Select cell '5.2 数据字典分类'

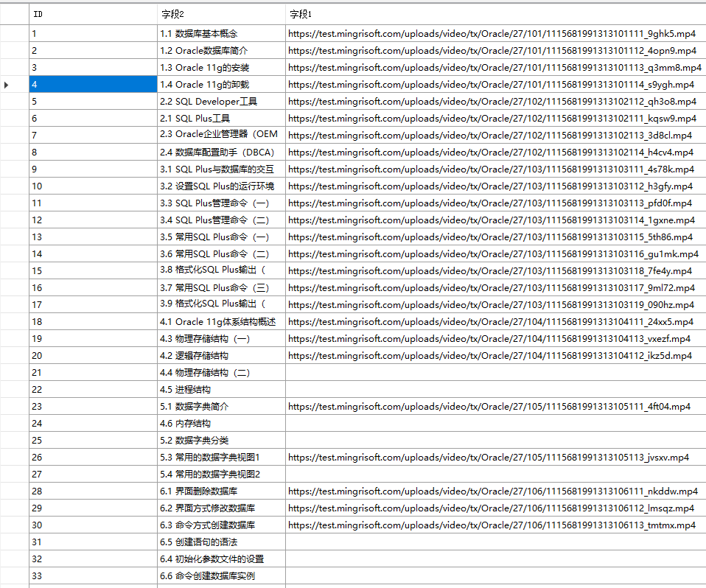coord(221,441)
